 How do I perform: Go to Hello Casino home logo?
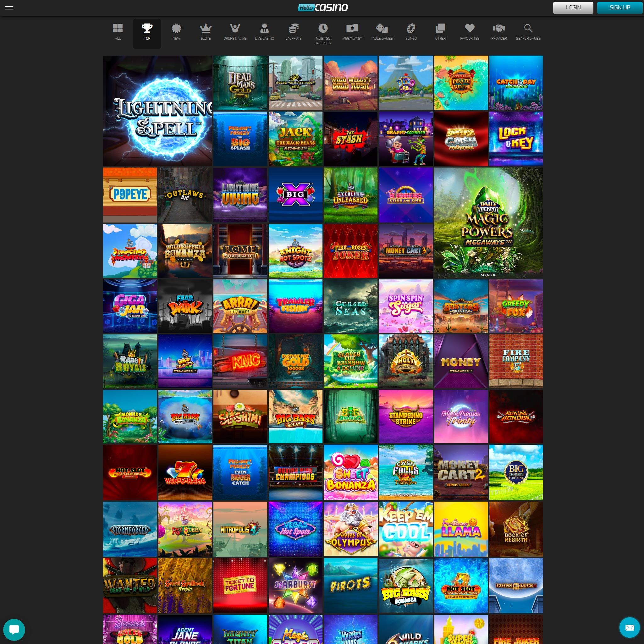322,8
